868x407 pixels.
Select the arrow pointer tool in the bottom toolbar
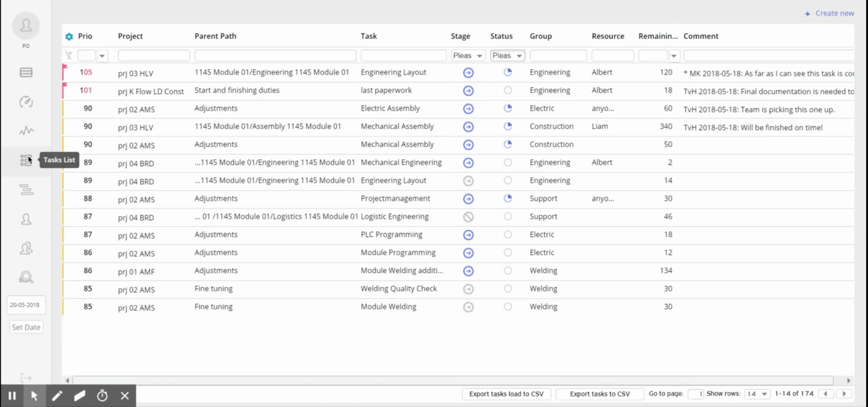[x=35, y=396]
